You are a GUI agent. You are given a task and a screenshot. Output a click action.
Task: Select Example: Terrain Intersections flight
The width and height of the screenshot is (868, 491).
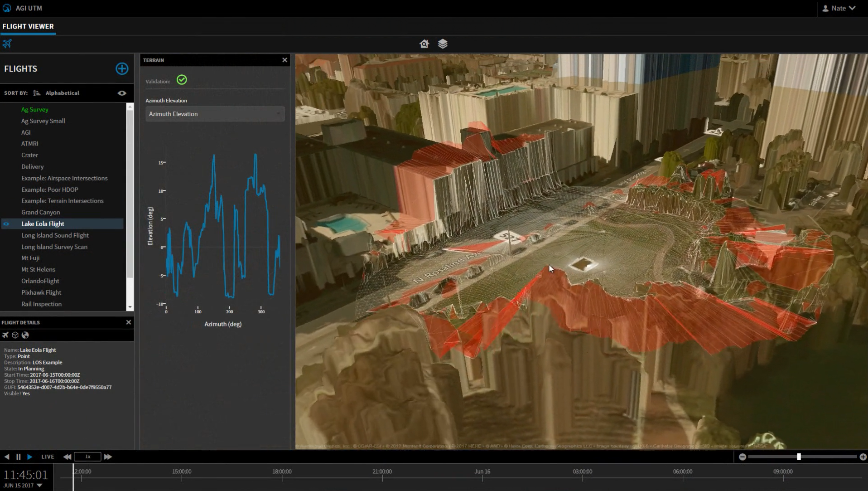(62, 201)
